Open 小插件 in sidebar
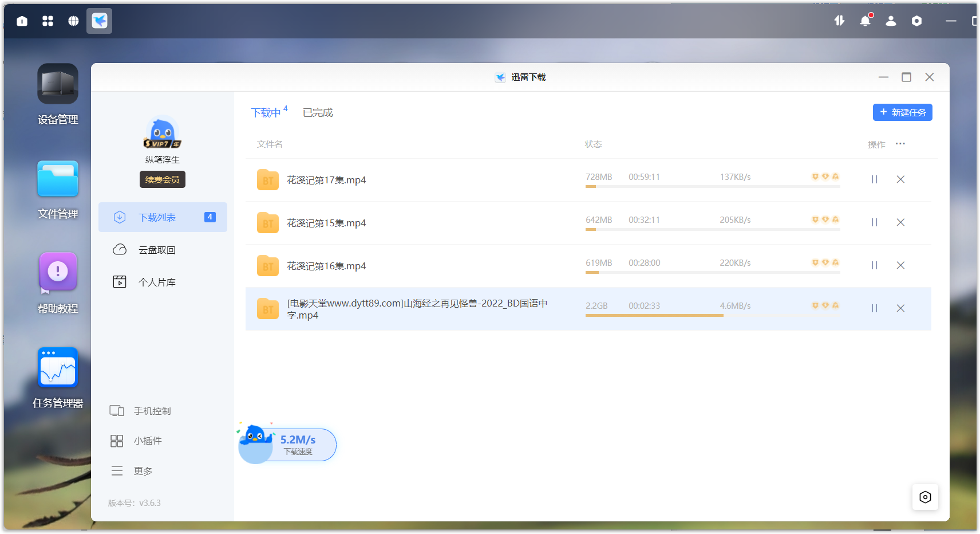 136,441
